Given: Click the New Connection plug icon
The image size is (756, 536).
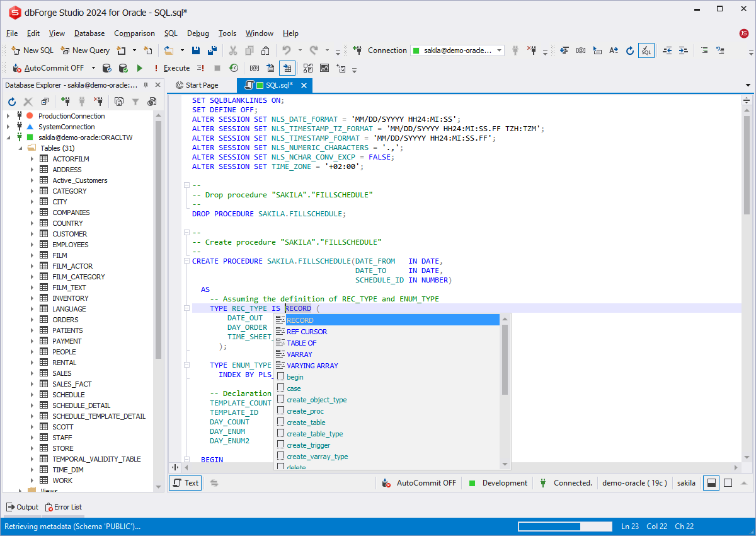Looking at the screenshot, I should (x=357, y=50).
